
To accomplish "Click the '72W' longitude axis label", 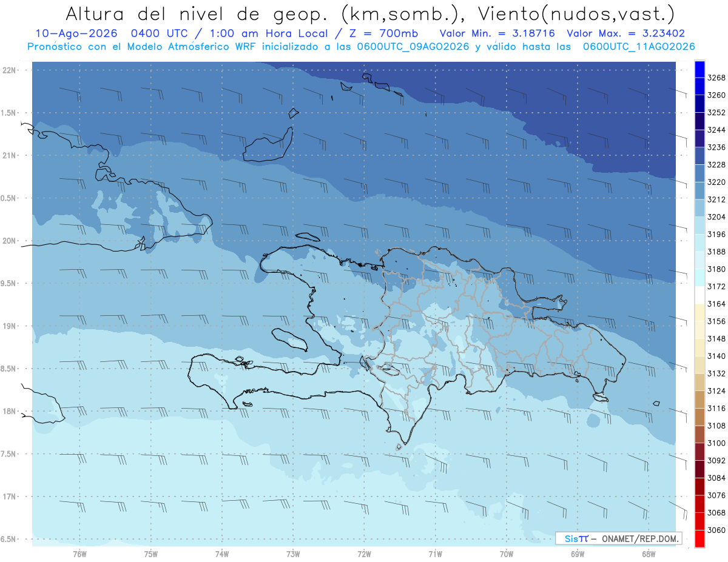I will click(364, 554).
